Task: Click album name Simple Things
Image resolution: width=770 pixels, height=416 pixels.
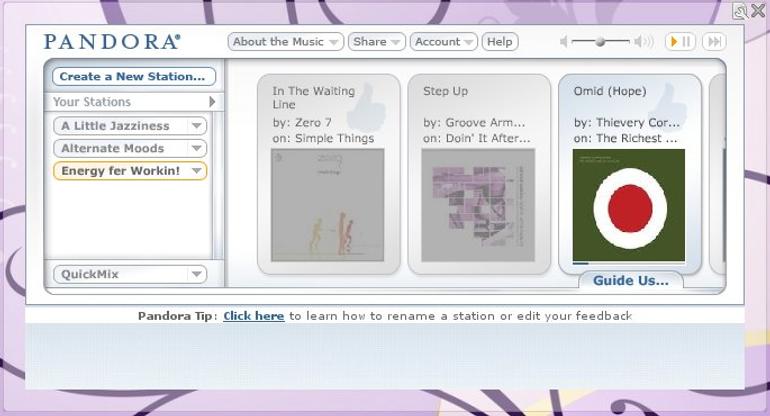Action: (x=334, y=139)
